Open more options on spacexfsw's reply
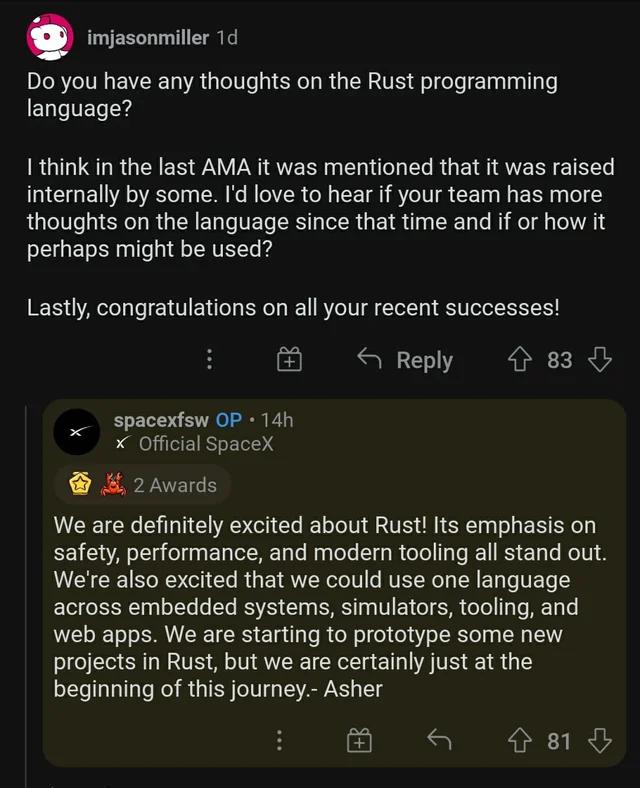Viewport: 640px width, 788px height. pyautogui.click(x=279, y=740)
